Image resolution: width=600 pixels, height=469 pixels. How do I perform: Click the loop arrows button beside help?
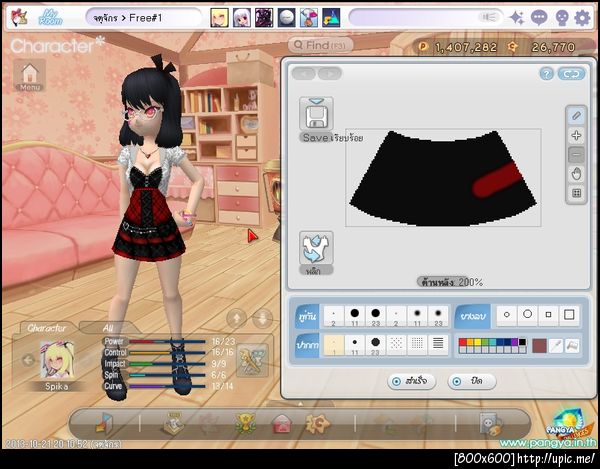point(571,74)
